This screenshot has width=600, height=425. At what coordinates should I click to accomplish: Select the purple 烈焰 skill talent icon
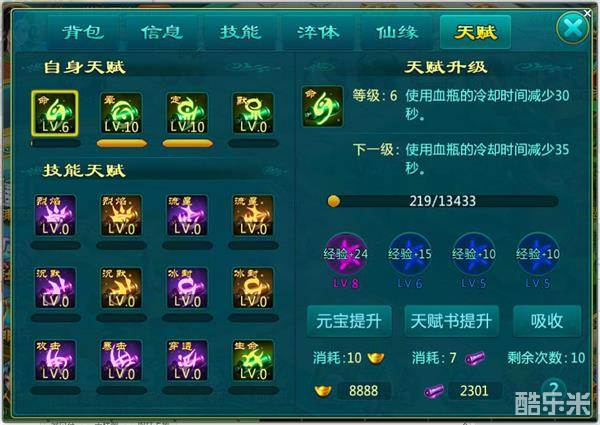(55, 215)
